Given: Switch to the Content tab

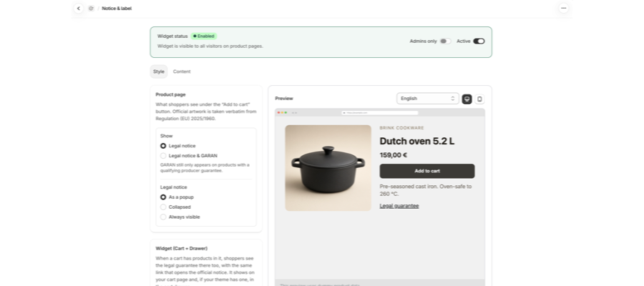Looking at the screenshot, I should coord(182,71).
